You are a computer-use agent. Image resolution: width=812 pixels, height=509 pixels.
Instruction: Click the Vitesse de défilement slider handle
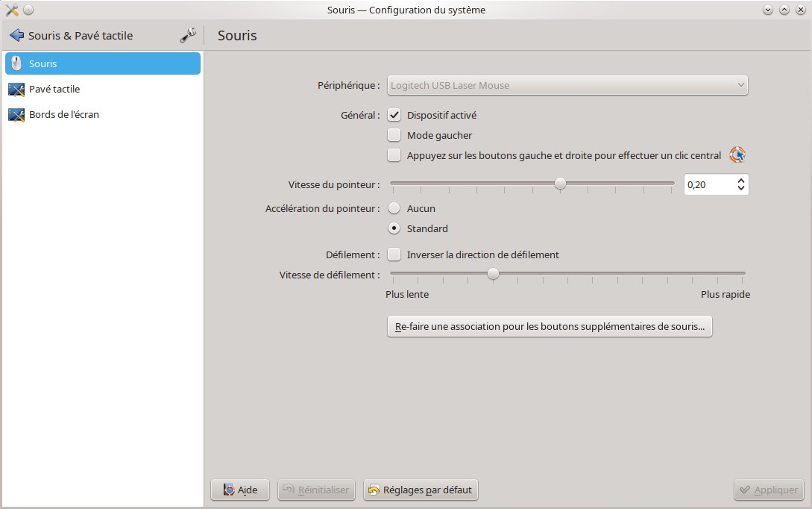pos(493,274)
